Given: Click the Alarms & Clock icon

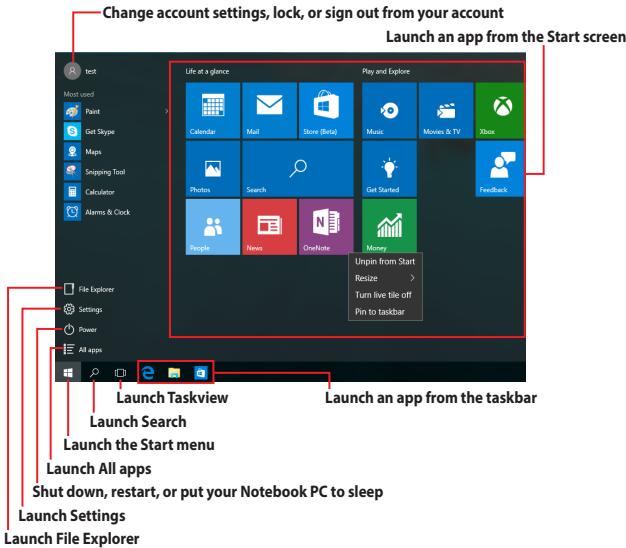Looking at the screenshot, I should tap(72, 212).
